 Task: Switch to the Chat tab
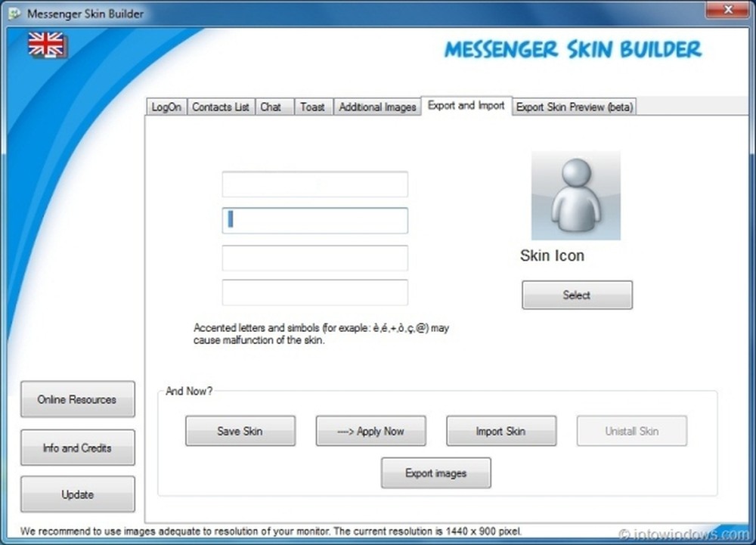(273, 107)
